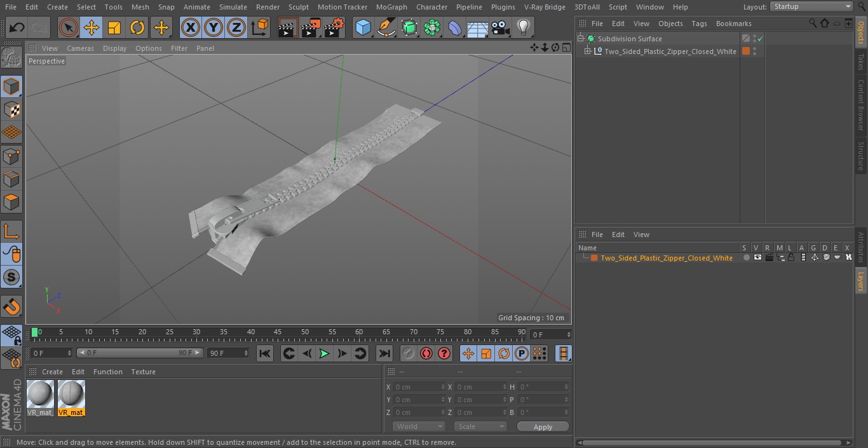Render the active view
This screenshot has height=448, width=868.
(287, 27)
